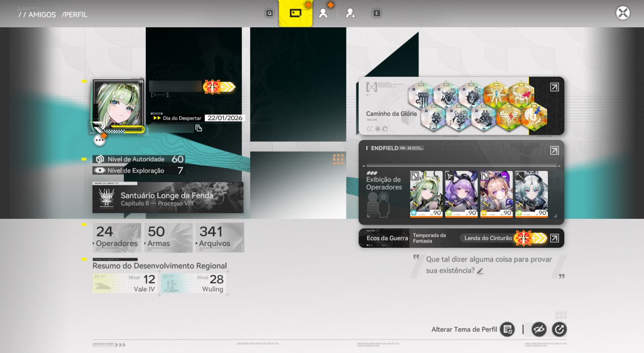Toggle profile visibility with the eye-slash icon
644x353 pixels.
point(539,330)
